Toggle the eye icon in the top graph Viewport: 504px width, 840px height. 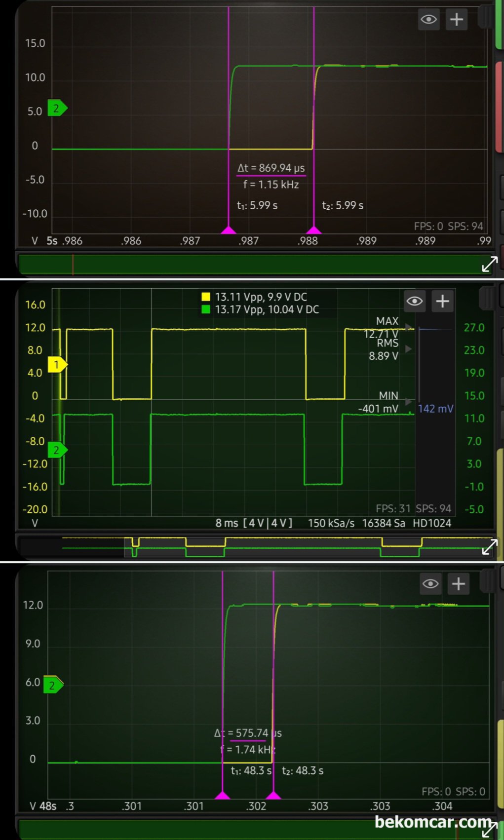[428, 20]
